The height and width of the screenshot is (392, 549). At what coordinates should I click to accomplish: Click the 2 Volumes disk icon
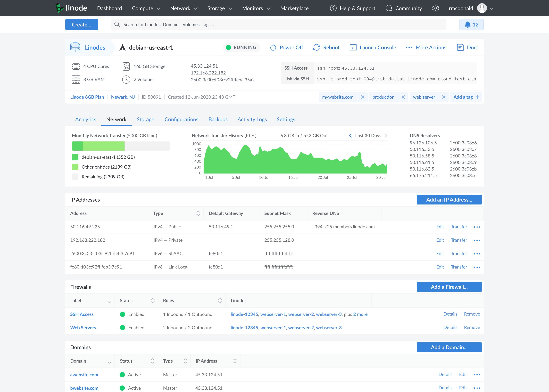click(x=126, y=79)
